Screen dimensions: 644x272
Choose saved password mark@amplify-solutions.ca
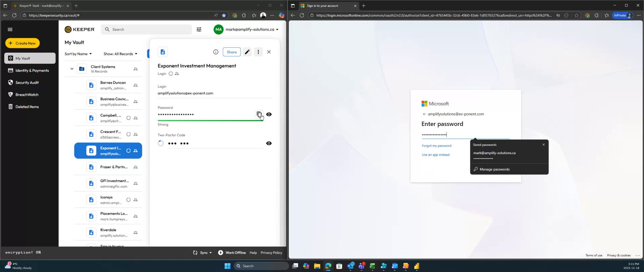click(509, 155)
